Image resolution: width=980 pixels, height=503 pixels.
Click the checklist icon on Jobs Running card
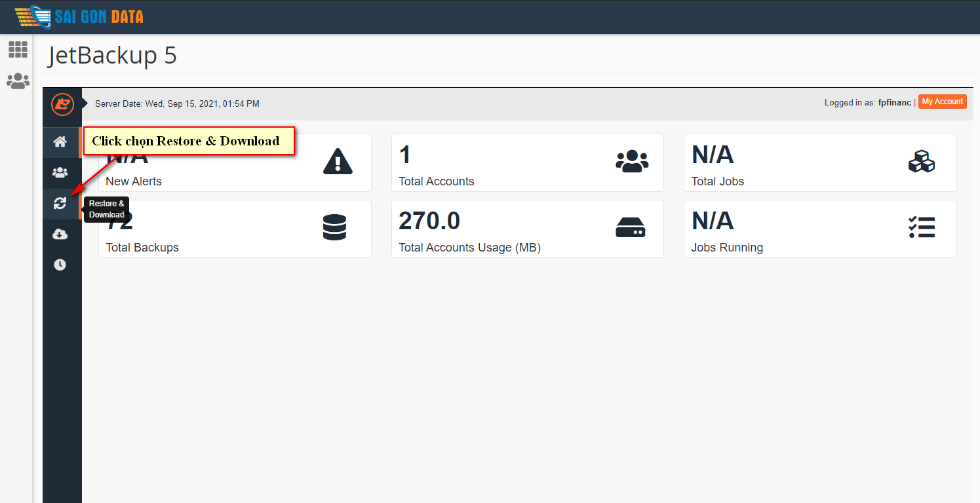pyautogui.click(x=922, y=227)
